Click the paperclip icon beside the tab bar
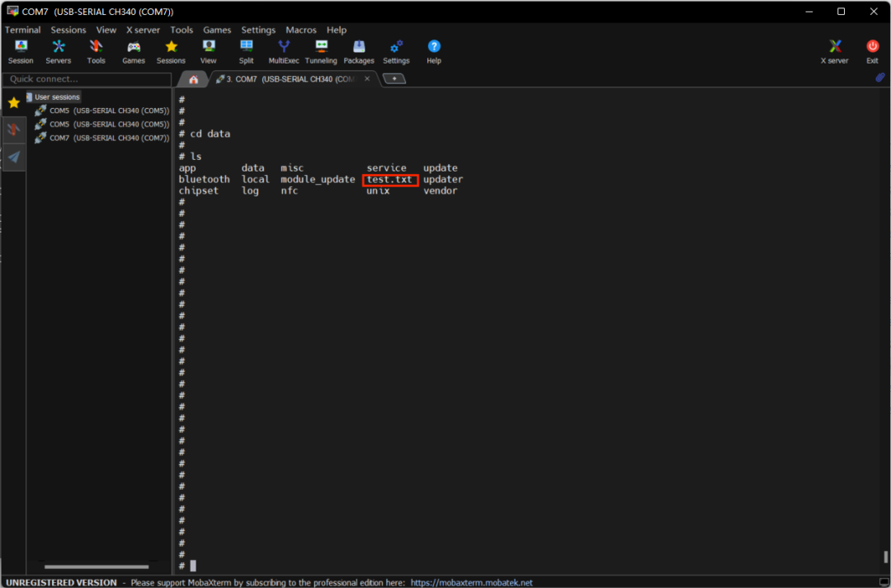Viewport: 891px width, 588px height. tap(879, 78)
